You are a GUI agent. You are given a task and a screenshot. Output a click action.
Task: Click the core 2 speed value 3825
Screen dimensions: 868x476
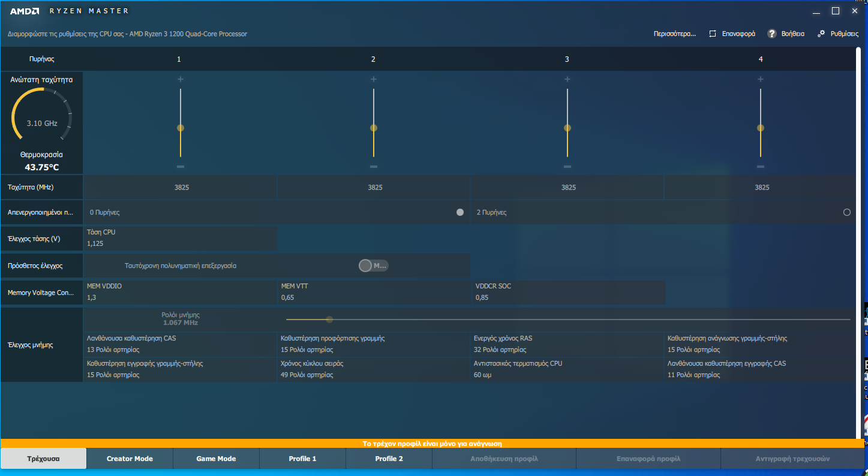(x=375, y=187)
